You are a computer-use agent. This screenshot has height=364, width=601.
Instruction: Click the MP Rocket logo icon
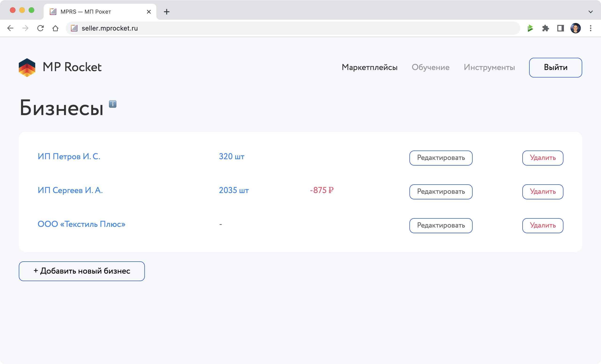(27, 68)
